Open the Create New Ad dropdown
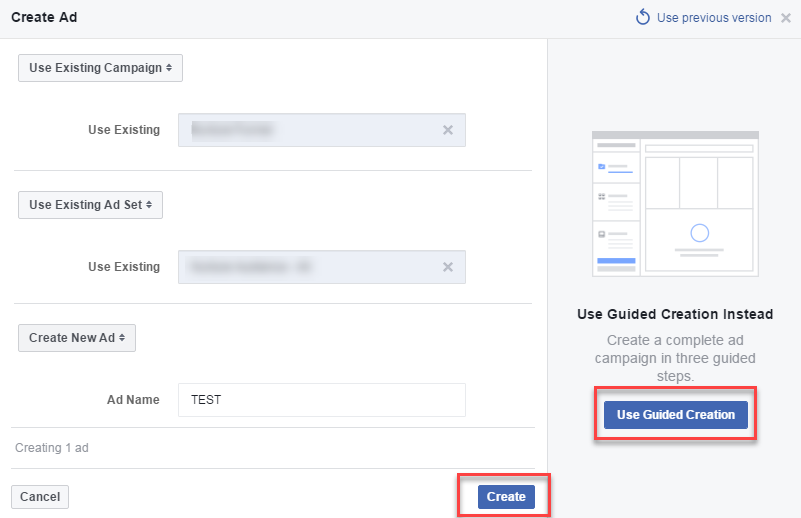 (77, 338)
